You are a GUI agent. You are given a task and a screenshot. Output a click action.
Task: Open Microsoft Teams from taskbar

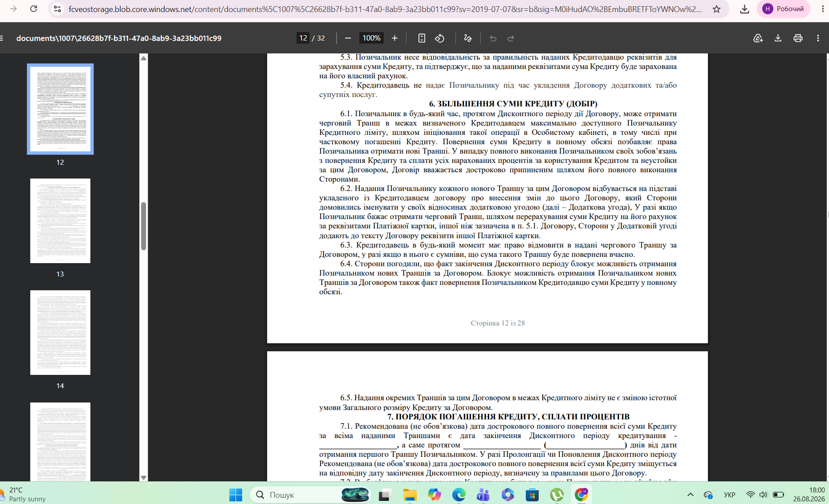483,495
